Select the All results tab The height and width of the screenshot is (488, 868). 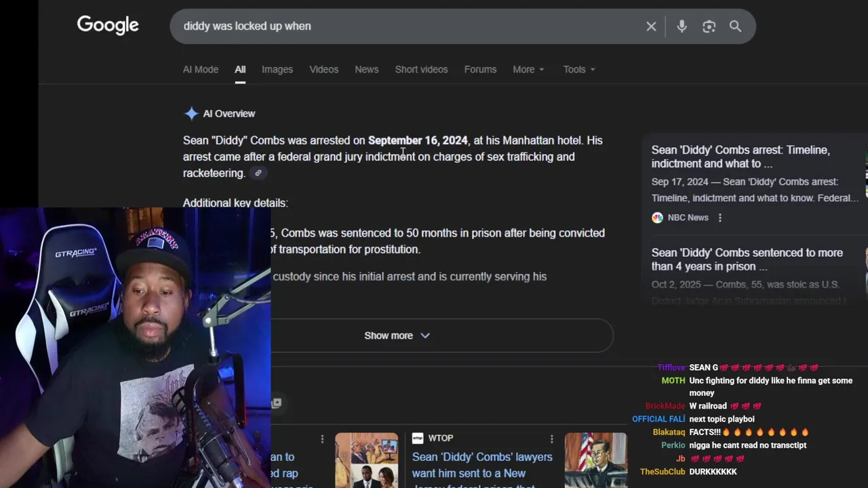[240, 69]
